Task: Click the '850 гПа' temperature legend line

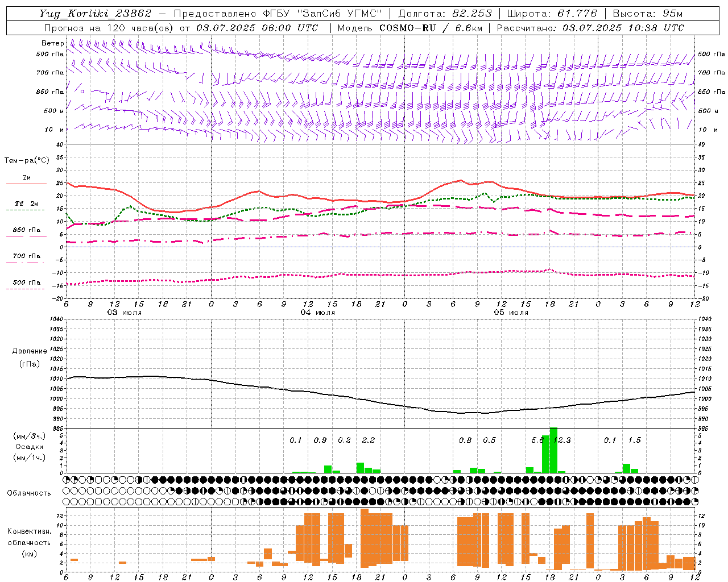Action: tap(26, 236)
